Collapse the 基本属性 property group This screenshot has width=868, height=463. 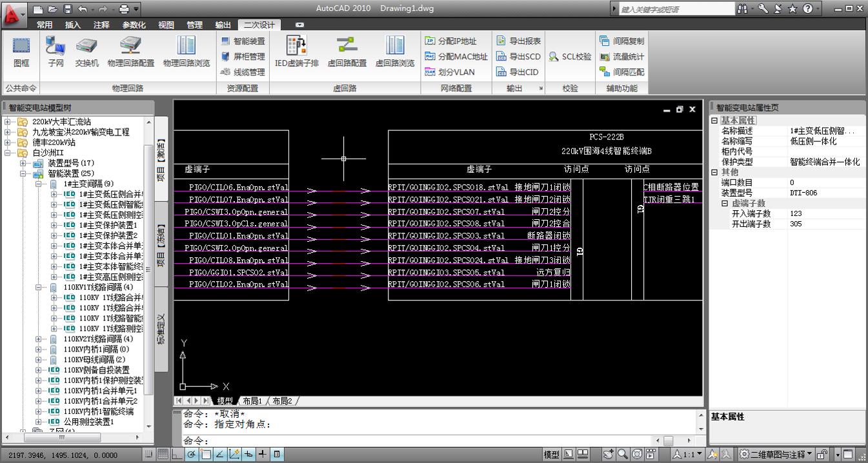[x=714, y=121]
